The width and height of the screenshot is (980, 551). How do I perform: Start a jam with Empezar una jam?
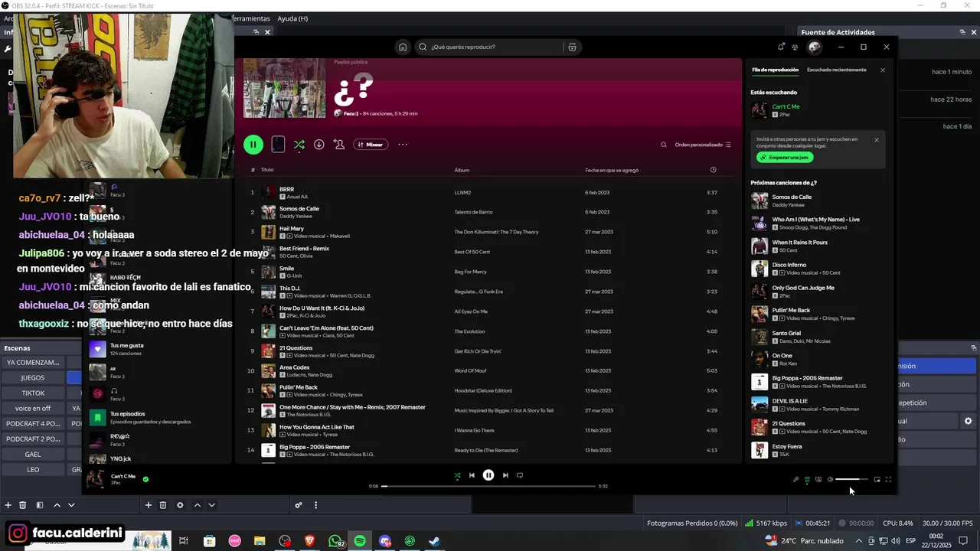785,157
